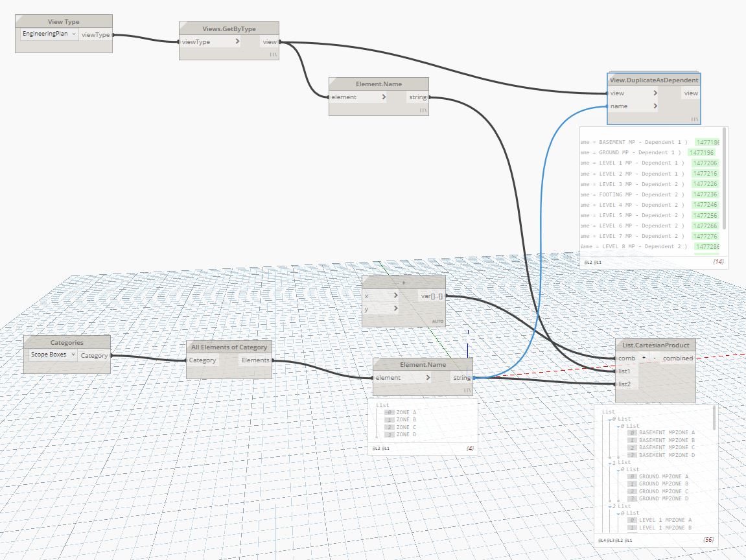Open the Scope Boxes dropdown in Categories node

coord(72,355)
